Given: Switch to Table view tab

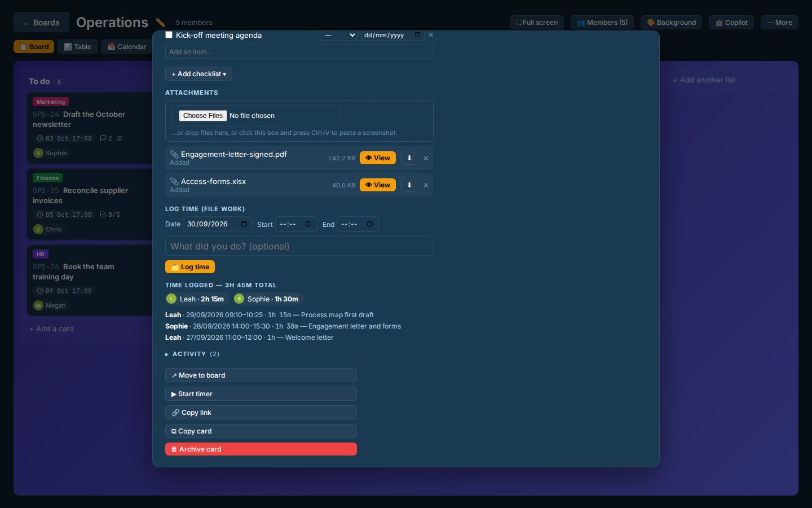Looking at the screenshot, I should 78,47.
